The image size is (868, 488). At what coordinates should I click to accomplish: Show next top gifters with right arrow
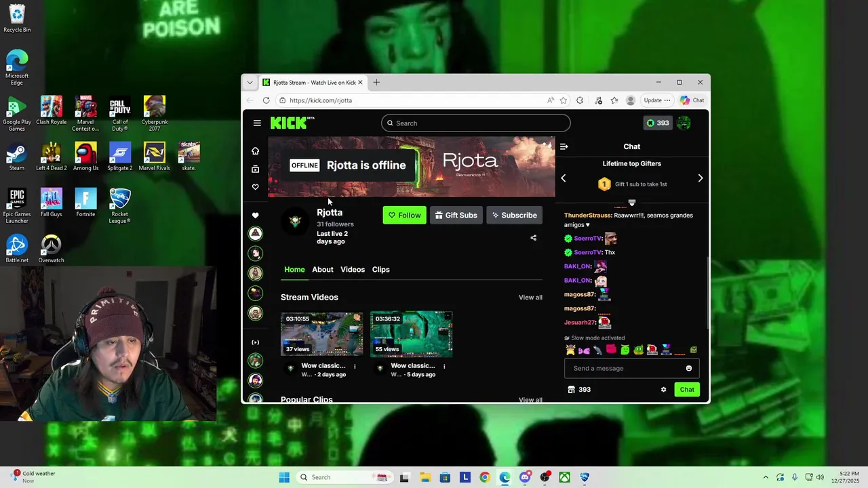[701, 178]
